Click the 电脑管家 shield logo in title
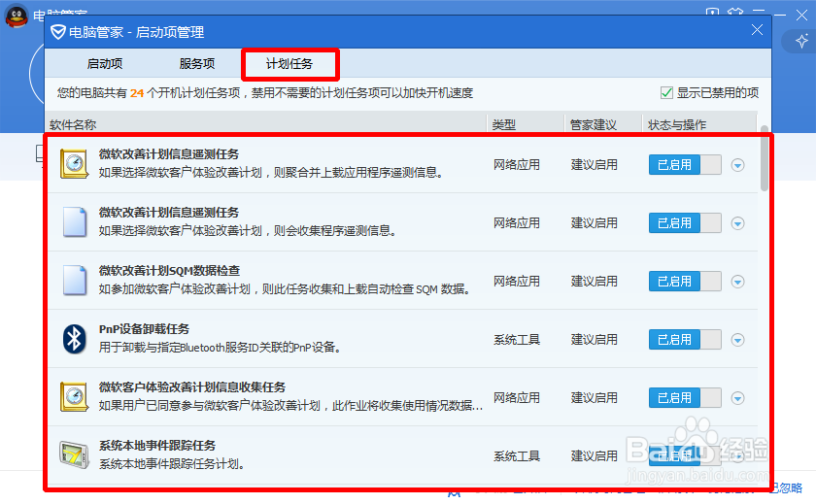 (x=57, y=32)
